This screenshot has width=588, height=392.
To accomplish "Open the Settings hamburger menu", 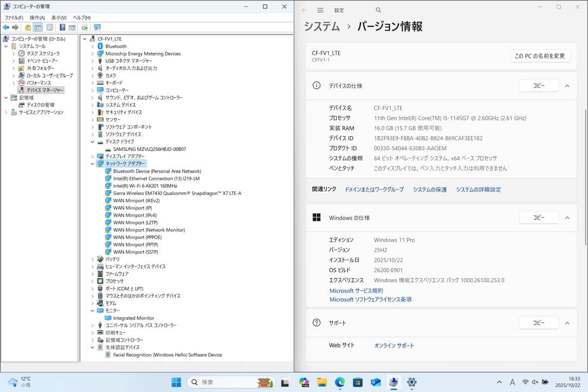I will click(x=320, y=10).
